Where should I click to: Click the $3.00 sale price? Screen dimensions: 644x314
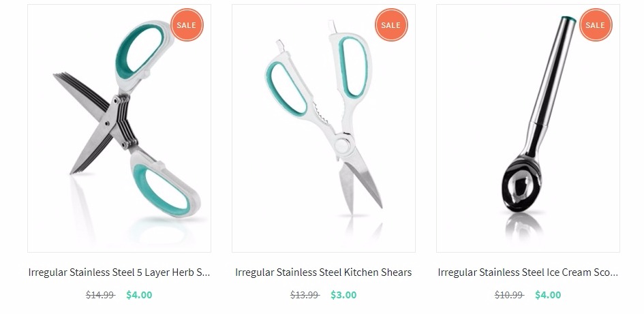pos(343,295)
